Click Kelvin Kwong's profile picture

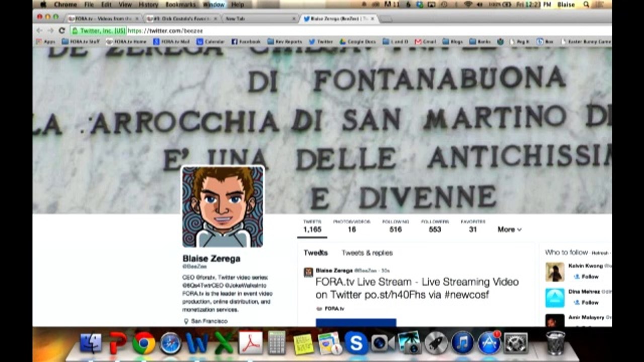click(x=555, y=272)
